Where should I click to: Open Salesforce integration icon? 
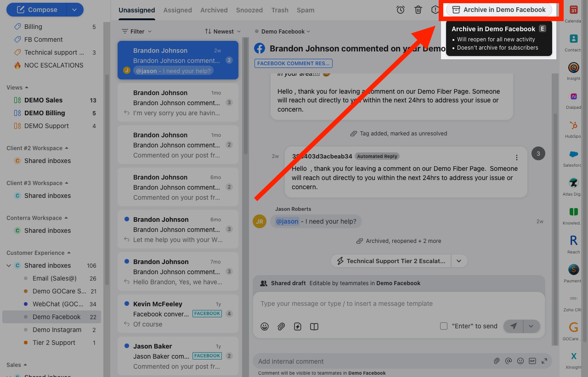click(573, 154)
